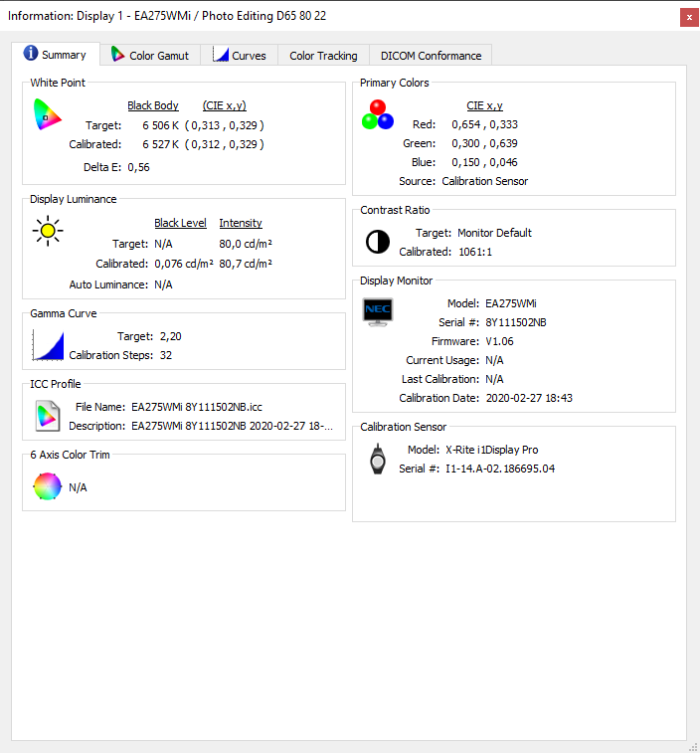Screen dimensions: 700x753
Task: Click the ICC profile file name EA275WMi 8Y111502NB.icc
Action: (x=196, y=407)
